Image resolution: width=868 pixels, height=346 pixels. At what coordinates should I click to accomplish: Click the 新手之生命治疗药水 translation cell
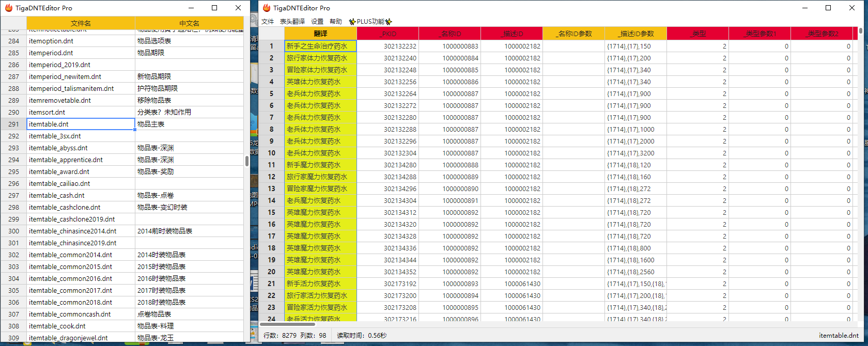[x=320, y=46]
